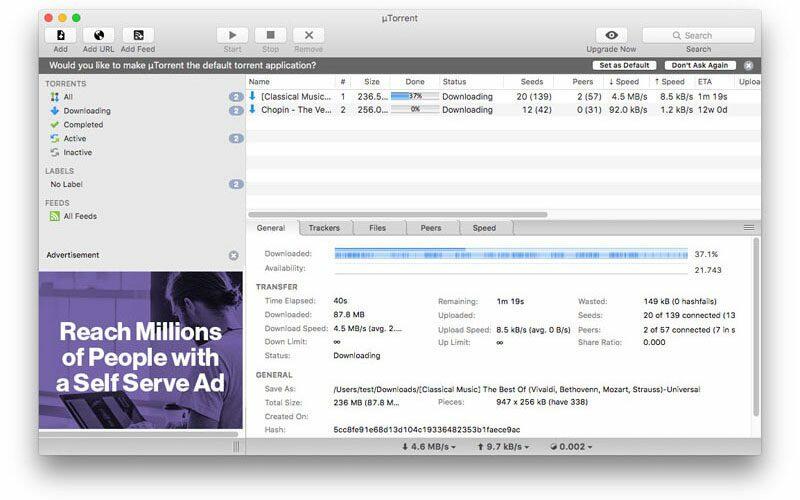Sort by upload Speed column header
This screenshot has height=500, width=800.
669,82
